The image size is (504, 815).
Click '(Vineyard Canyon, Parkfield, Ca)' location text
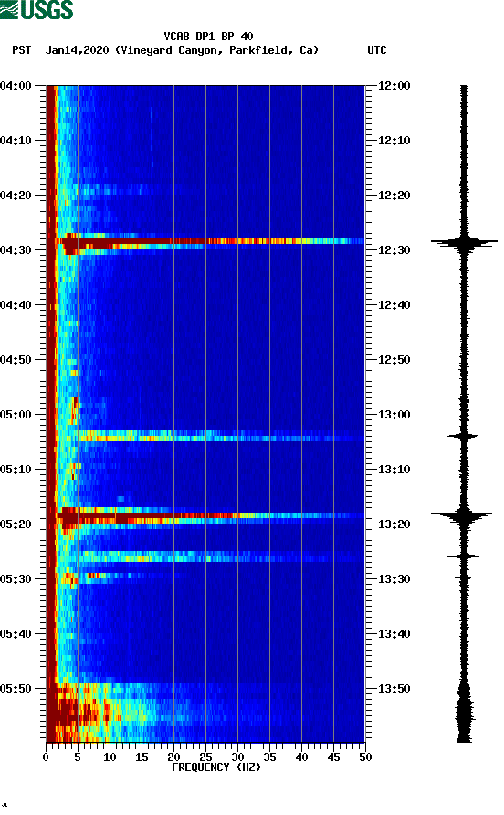(216, 50)
